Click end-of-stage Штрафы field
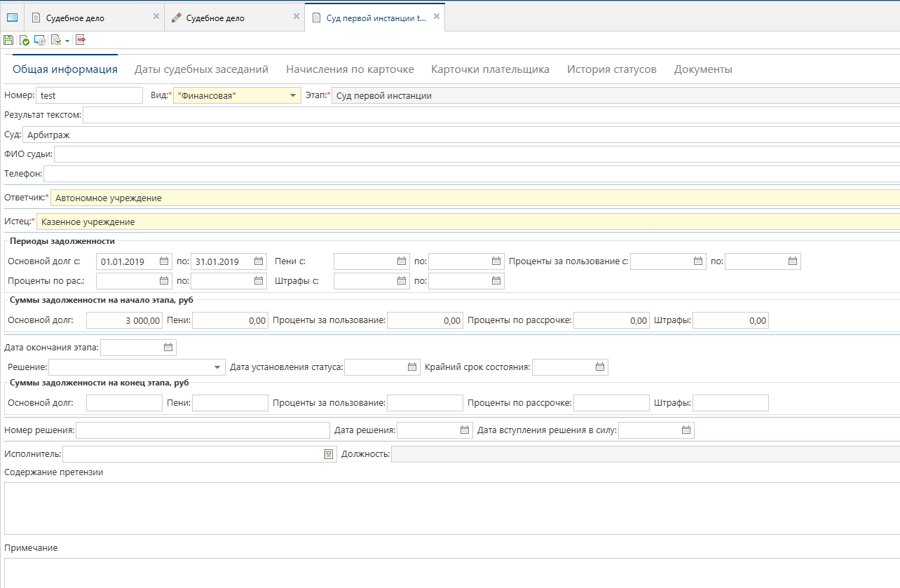The width and height of the screenshot is (900, 588). [731, 403]
